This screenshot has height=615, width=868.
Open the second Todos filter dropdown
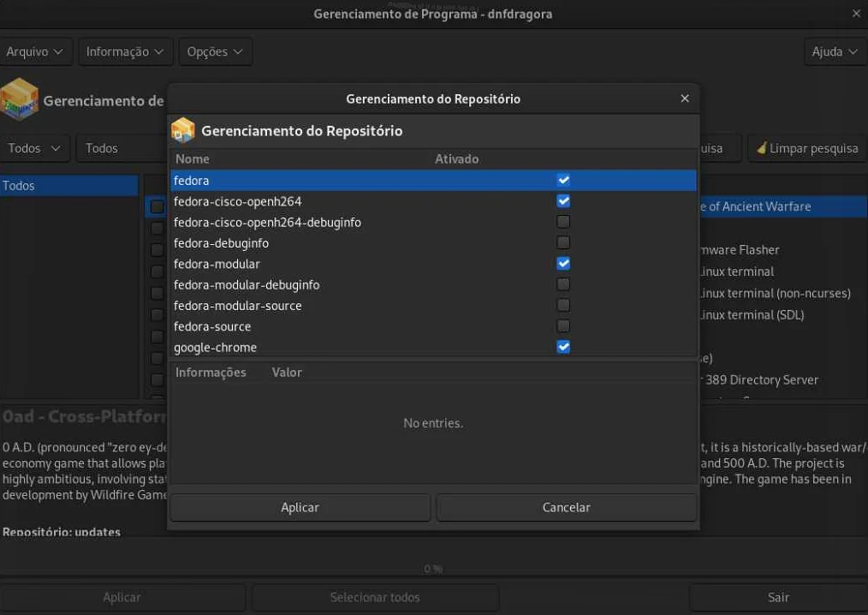(x=121, y=148)
